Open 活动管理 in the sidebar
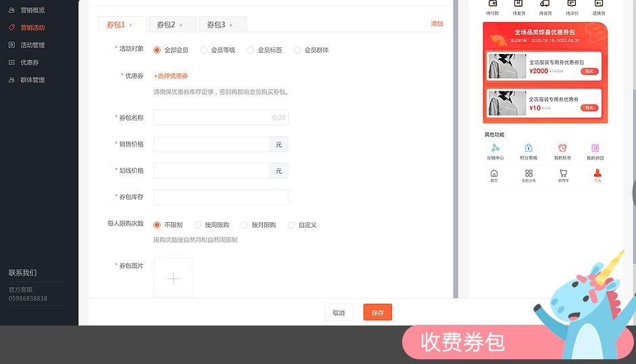 click(x=32, y=45)
